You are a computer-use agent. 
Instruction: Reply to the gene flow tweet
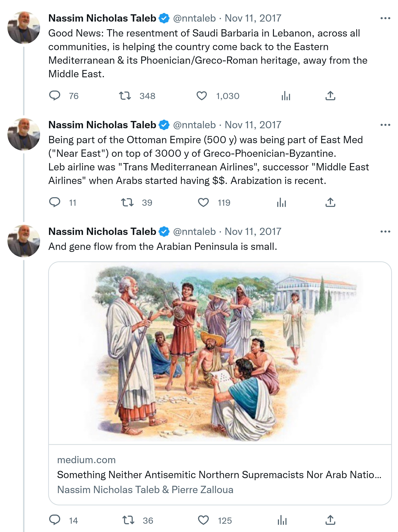click(55, 520)
